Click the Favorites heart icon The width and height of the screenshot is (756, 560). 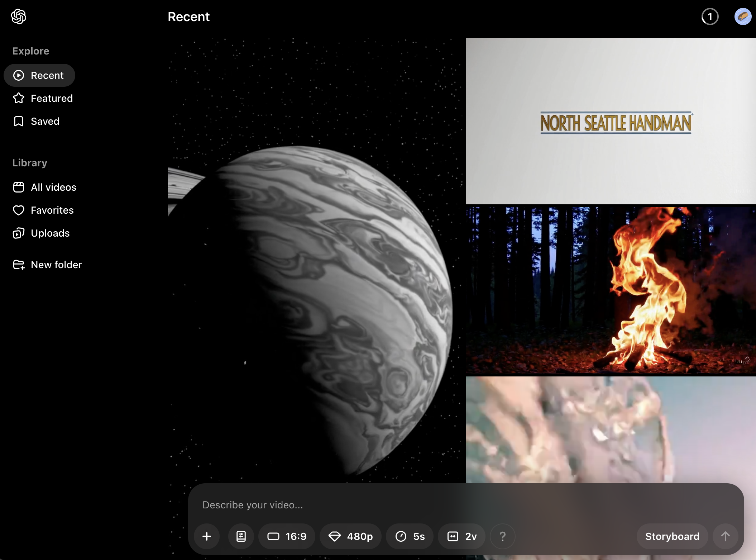pyautogui.click(x=19, y=210)
